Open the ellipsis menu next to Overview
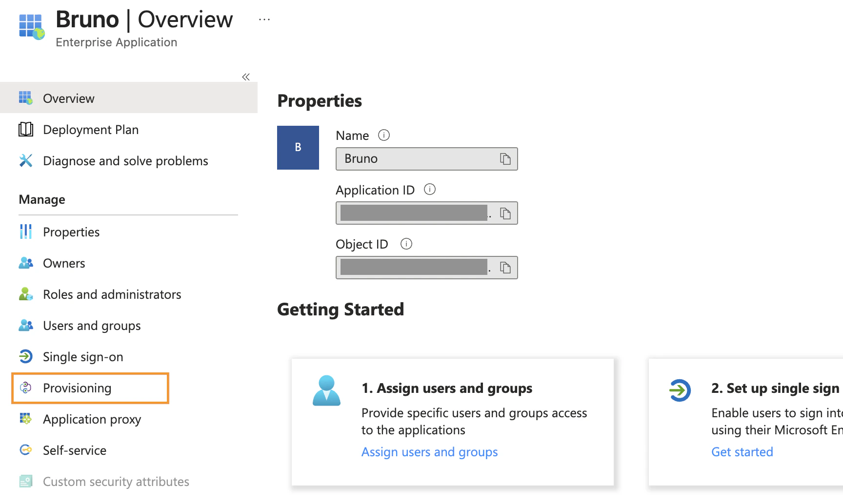843x504 pixels. tap(264, 19)
